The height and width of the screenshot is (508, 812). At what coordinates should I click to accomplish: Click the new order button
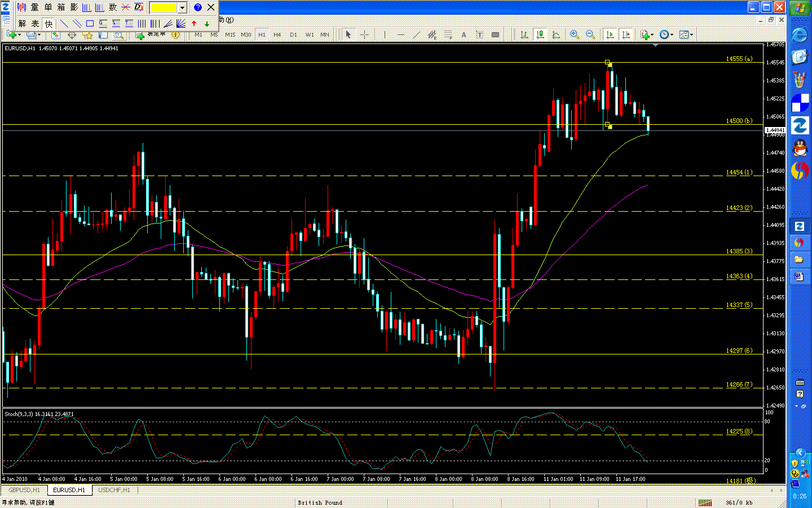151,35
